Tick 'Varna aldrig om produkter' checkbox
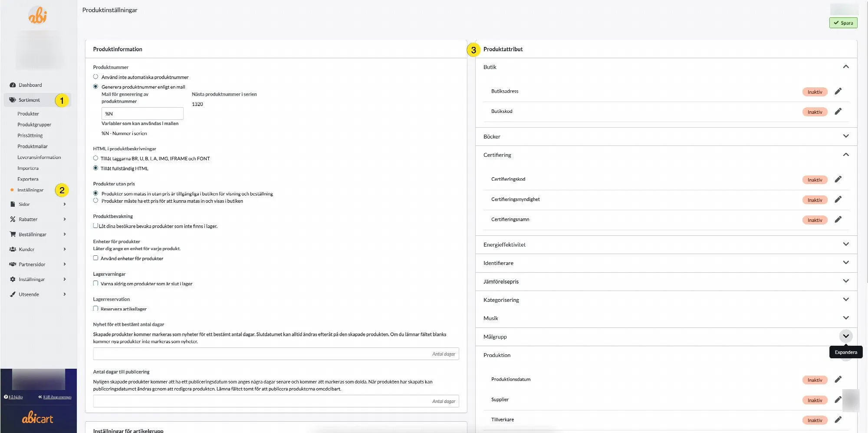Screen dimensions: 868x433 pos(95,283)
